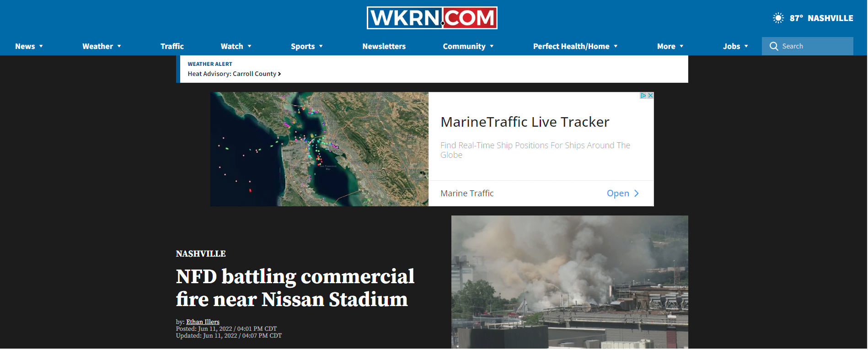Click the search magnifier icon
The image size is (868, 350).
click(774, 46)
